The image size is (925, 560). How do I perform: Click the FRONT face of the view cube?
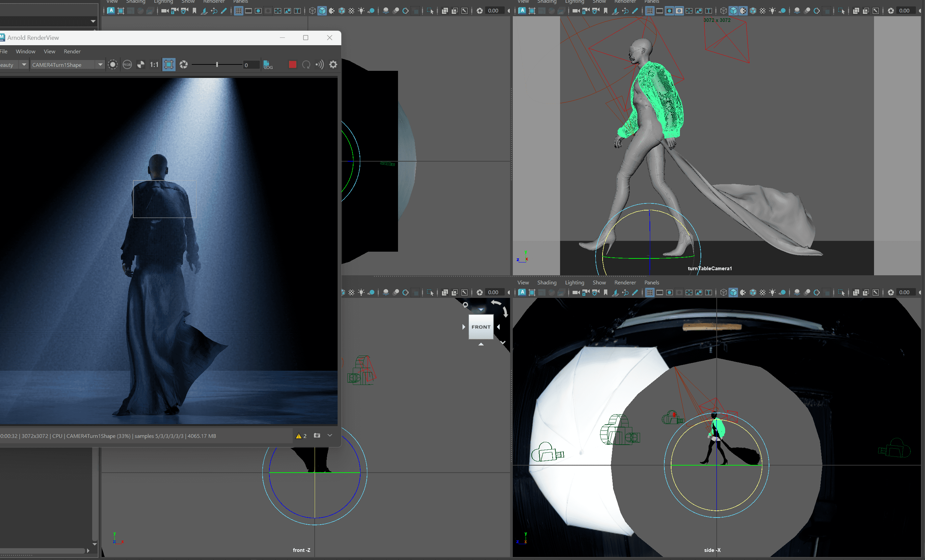click(x=481, y=327)
